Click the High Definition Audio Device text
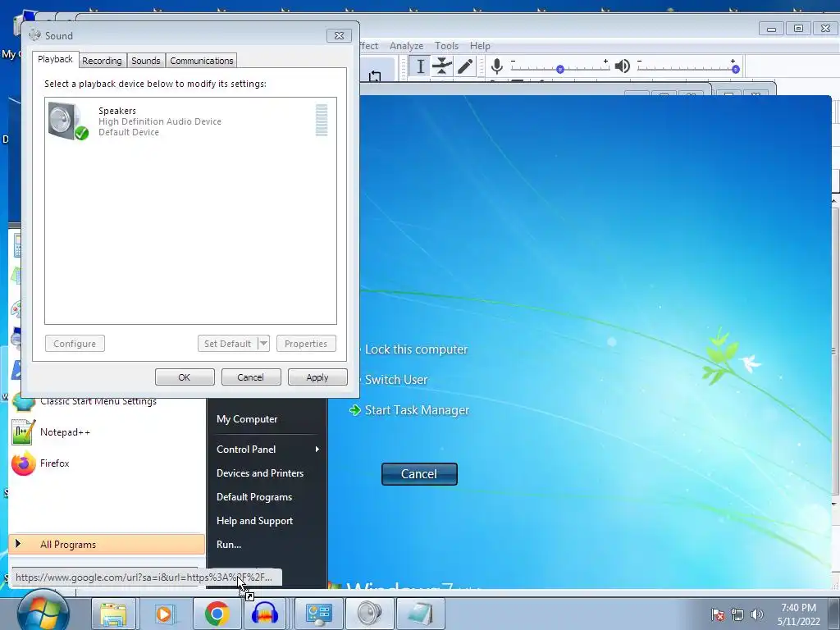The height and width of the screenshot is (630, 840). (160, 121)
